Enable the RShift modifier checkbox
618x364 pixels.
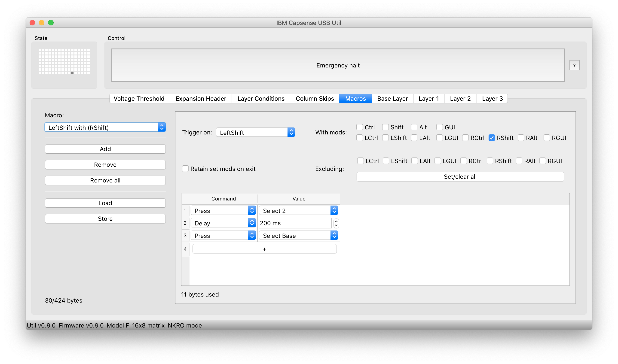tap(491, 137)
